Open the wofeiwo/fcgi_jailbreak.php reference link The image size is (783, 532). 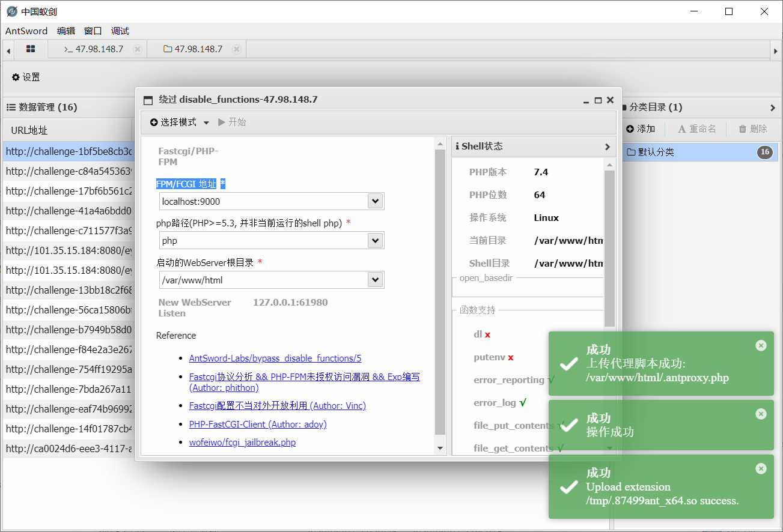point(243,443)
